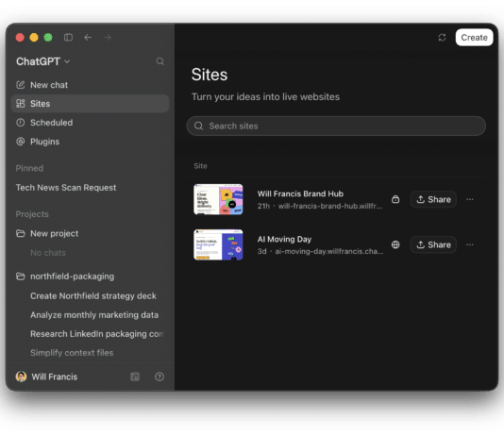
Task: Open the Scheduled section
Action: pos(90,123)
